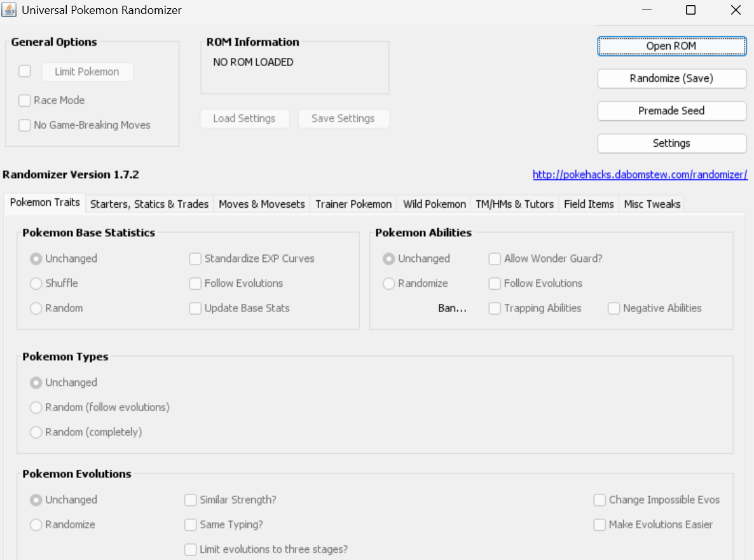Image resolution: width=754 pixels, height=560 pixels.
Task: Open the Settings button under Premade Seed
Action: click(x=672, y=143)
